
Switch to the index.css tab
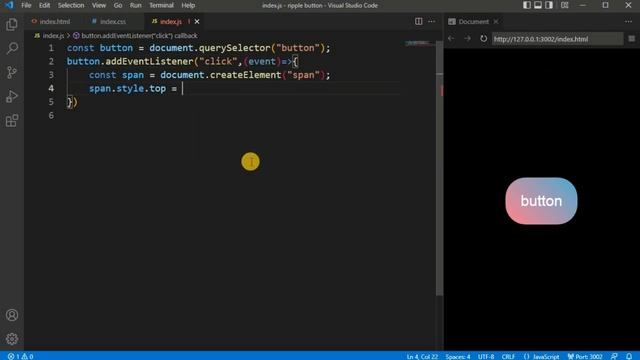[x=109, y=21]
